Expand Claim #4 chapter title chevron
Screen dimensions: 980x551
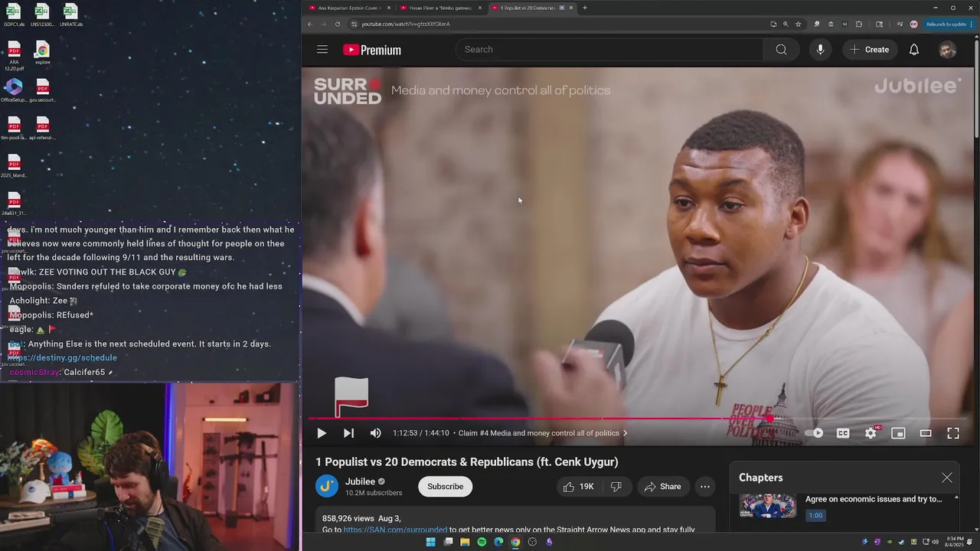[625, 433]
